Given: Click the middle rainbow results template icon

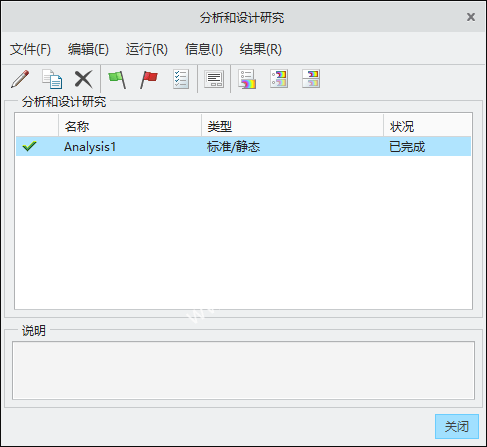Looking at the screenshot, I should click(279, 79).
